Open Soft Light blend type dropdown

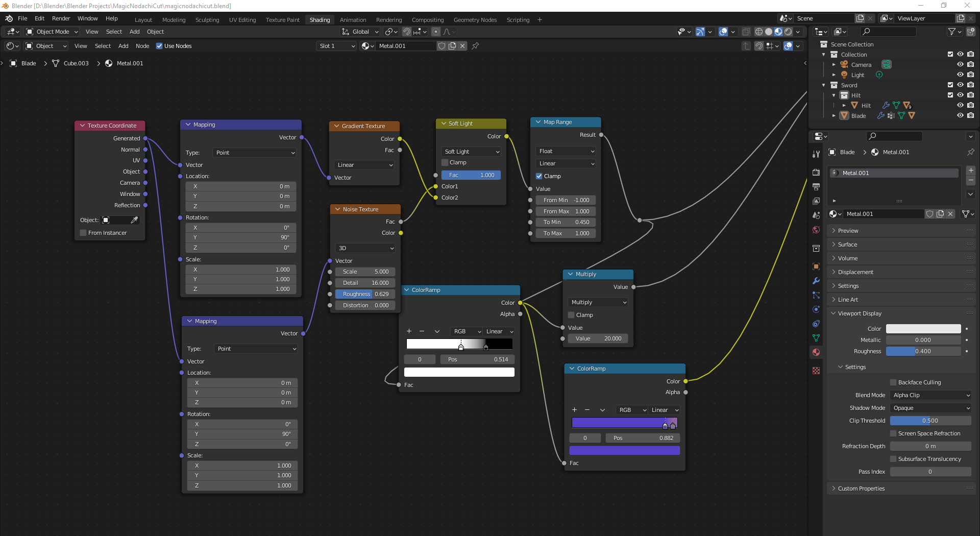point(471,152)
